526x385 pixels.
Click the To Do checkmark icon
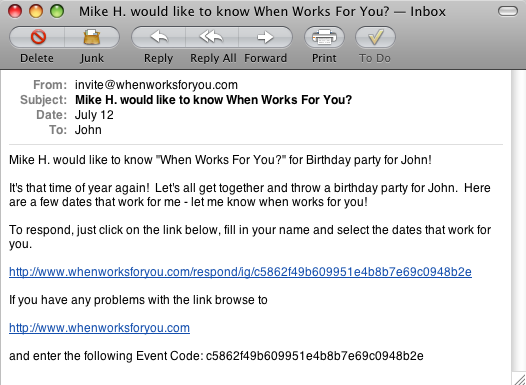(x=375, y=37)
